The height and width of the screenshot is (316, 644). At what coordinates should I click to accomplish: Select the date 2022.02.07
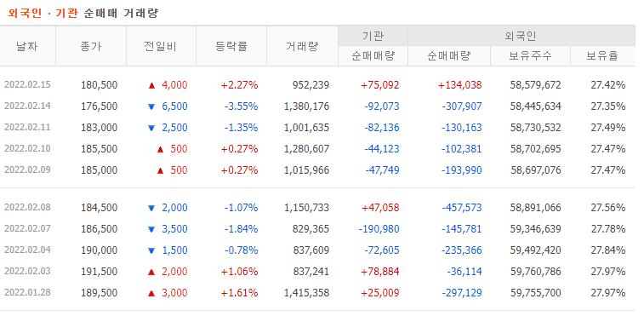[27, 229]
